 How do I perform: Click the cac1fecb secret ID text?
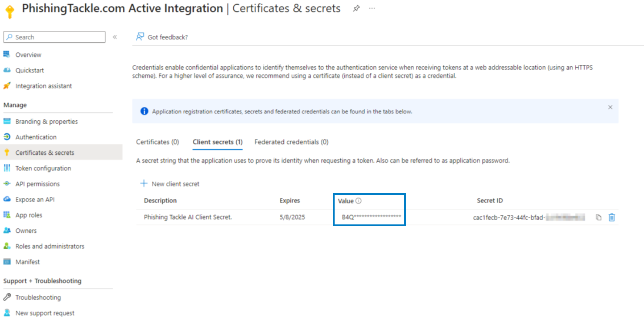pyautogui.click(x=509, y=217)
